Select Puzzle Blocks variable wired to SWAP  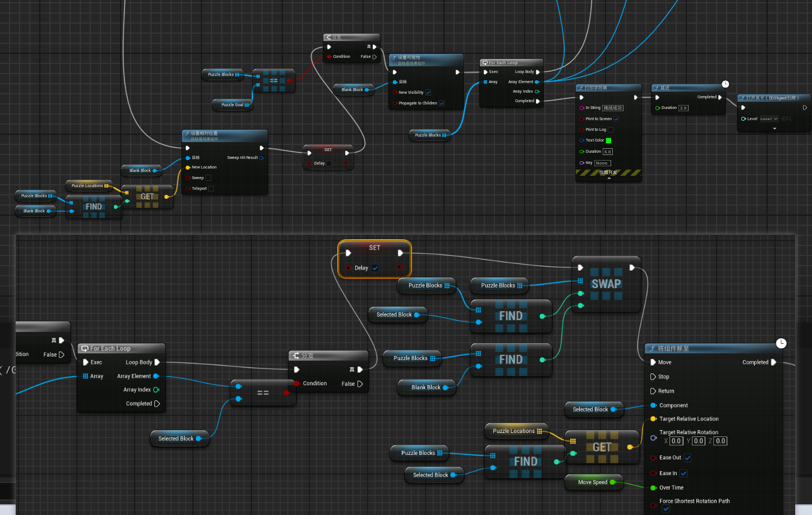click(x=498, y=285)
